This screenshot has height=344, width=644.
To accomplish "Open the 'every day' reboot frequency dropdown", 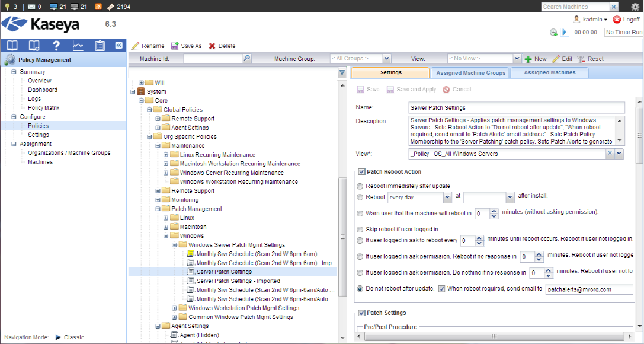I will tap(447, 197).
